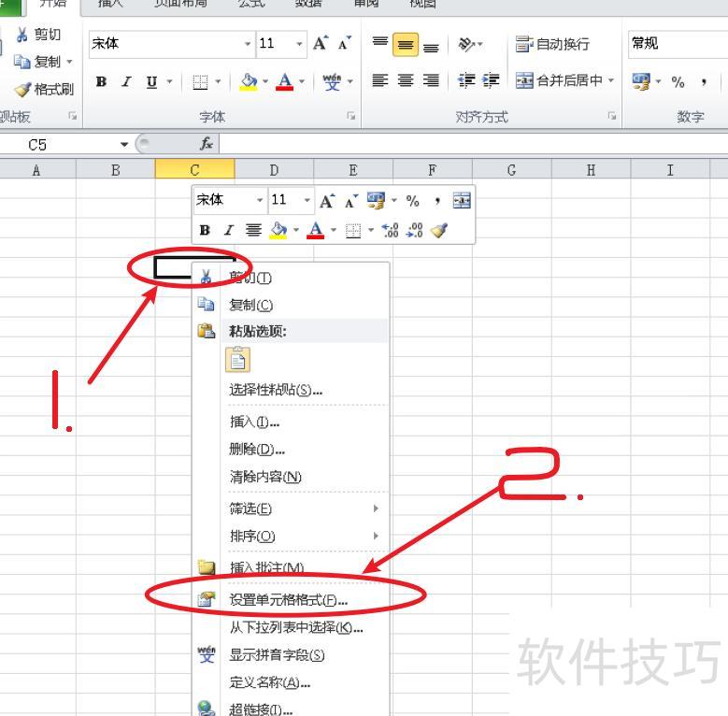Click center align in mini toolbar
Screen dimensions: 728x716
(x=253, y=230)
